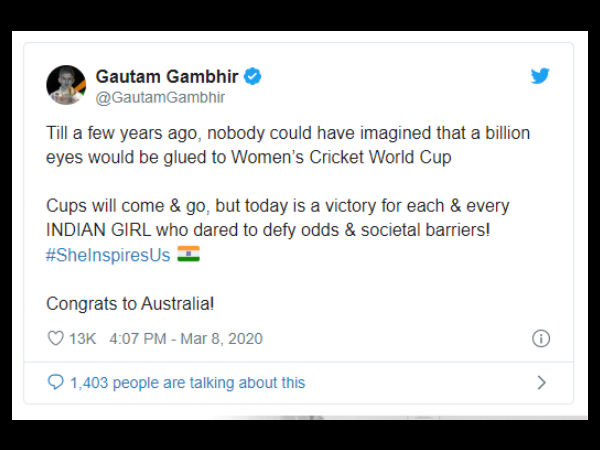Open the Gautam Gambhir display name link
The image size is (600, 450).
point(169,77)
